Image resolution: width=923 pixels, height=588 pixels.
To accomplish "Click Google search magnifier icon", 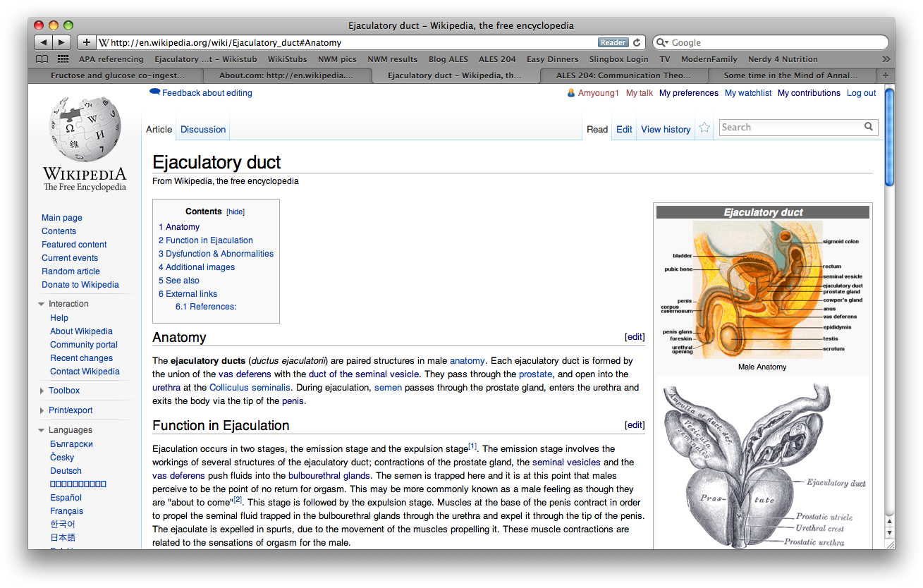I will point(663,42).
